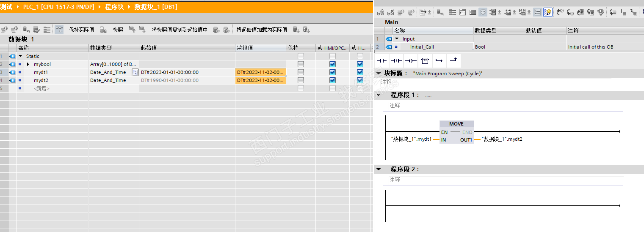
Task: Click the 保持实际值 button
Action: tap(82, 30)
